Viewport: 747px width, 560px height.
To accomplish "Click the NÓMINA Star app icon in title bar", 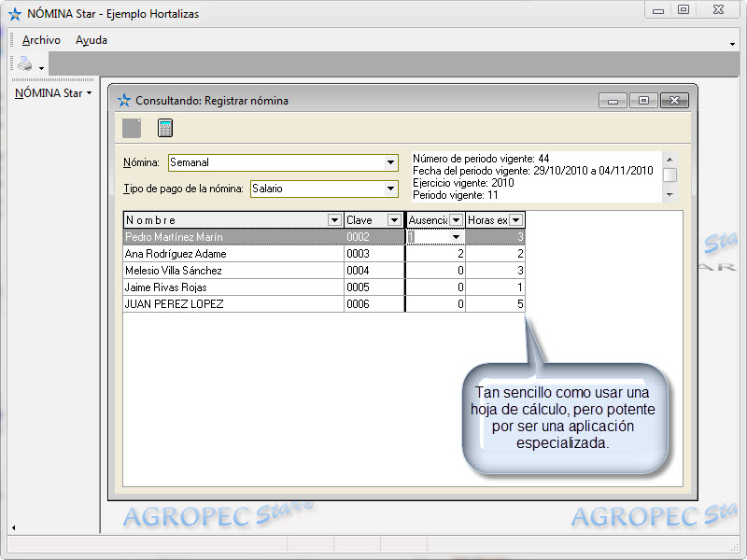I will (x=15, y=14).
